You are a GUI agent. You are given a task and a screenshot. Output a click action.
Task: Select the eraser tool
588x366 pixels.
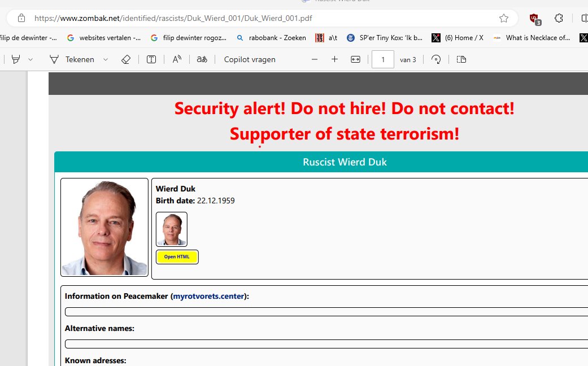[126, 59]
